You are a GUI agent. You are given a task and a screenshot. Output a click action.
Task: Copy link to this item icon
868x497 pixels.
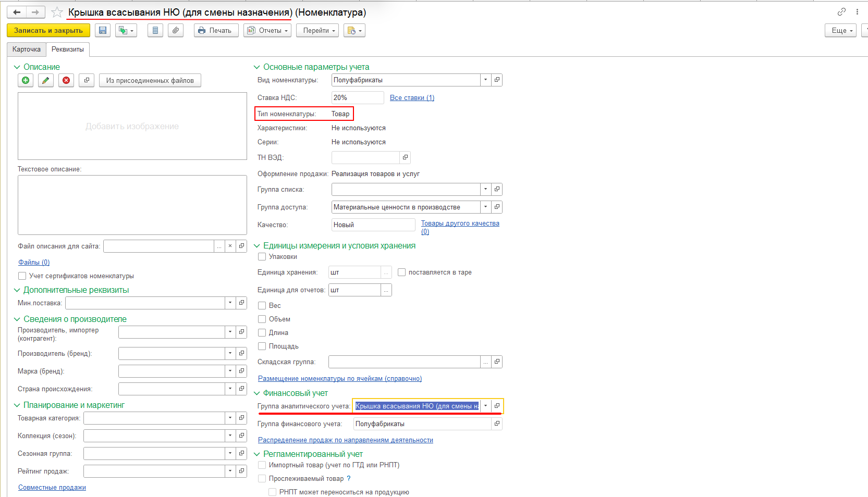tap(841, 11)
